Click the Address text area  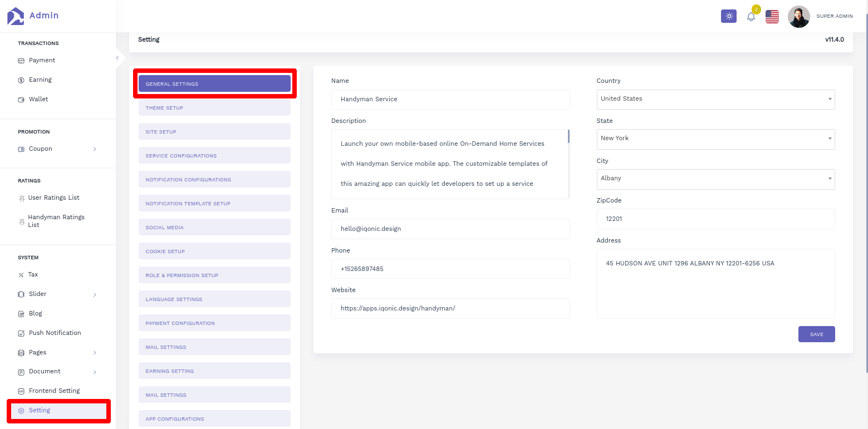(715, 284)
